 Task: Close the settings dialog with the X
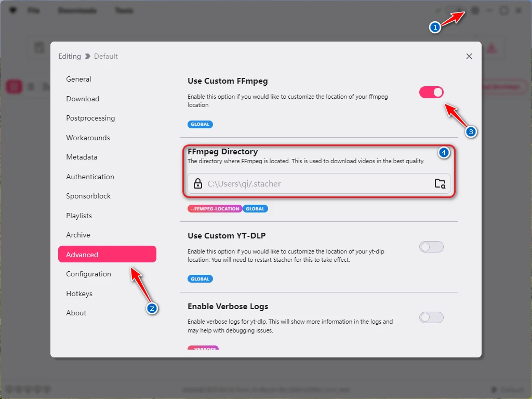(469, 56)
